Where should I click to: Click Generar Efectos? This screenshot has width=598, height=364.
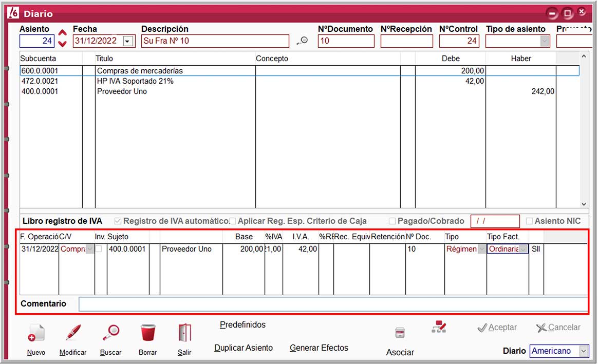(319, 348)
